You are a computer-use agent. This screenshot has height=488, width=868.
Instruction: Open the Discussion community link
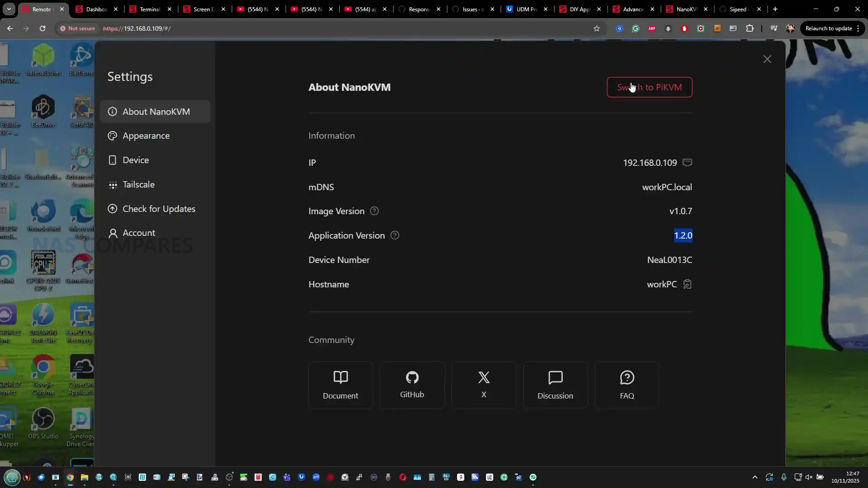[555, 385]
